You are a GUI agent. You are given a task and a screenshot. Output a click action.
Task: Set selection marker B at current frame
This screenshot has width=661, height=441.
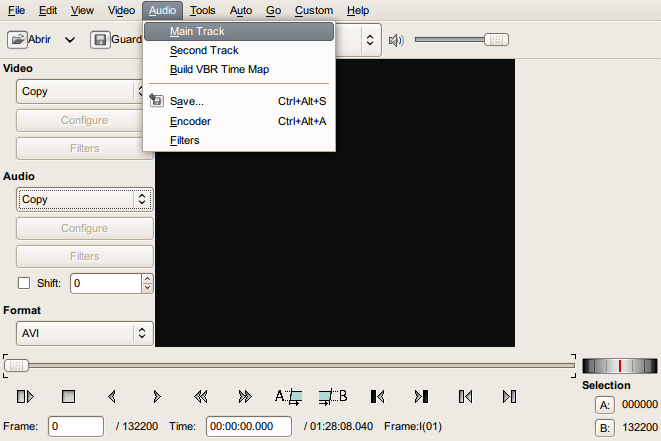pos(333,397)
